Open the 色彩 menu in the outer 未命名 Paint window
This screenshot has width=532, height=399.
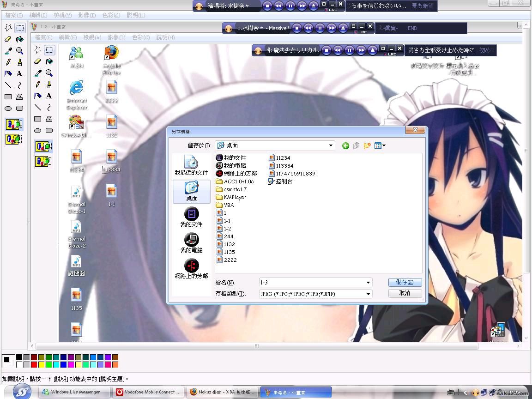(x=111, y=15)
